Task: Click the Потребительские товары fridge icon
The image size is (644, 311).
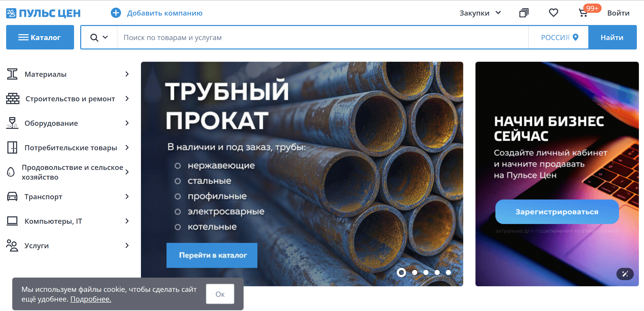Action: (x=12, y=147)
